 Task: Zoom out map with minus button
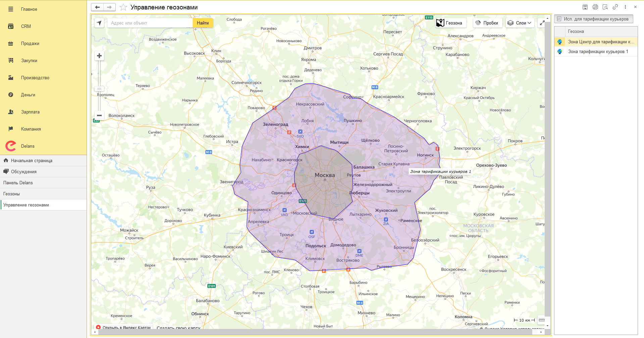click(99, 115)
